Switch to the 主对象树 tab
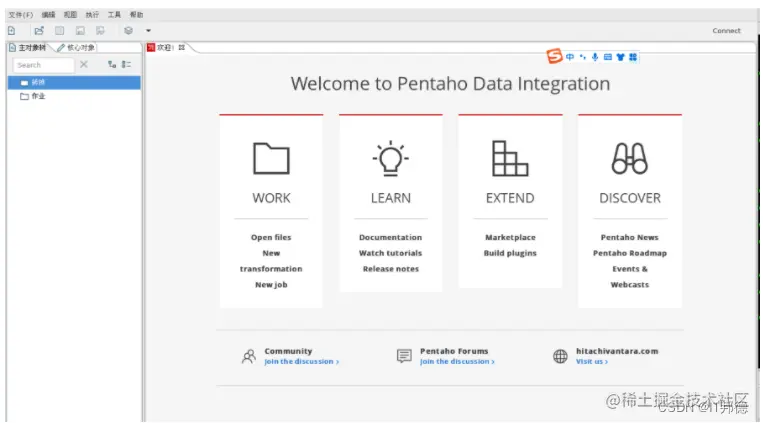 click(28, 48)
